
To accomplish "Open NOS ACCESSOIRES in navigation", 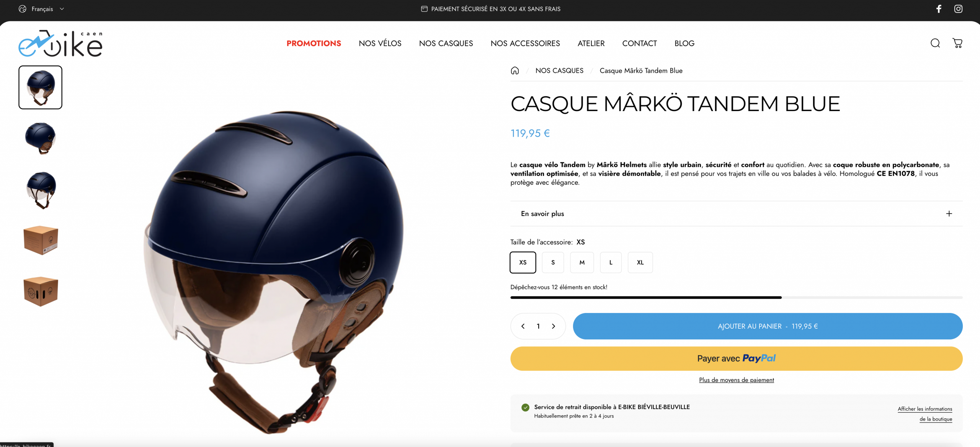I will coord(525,43).
